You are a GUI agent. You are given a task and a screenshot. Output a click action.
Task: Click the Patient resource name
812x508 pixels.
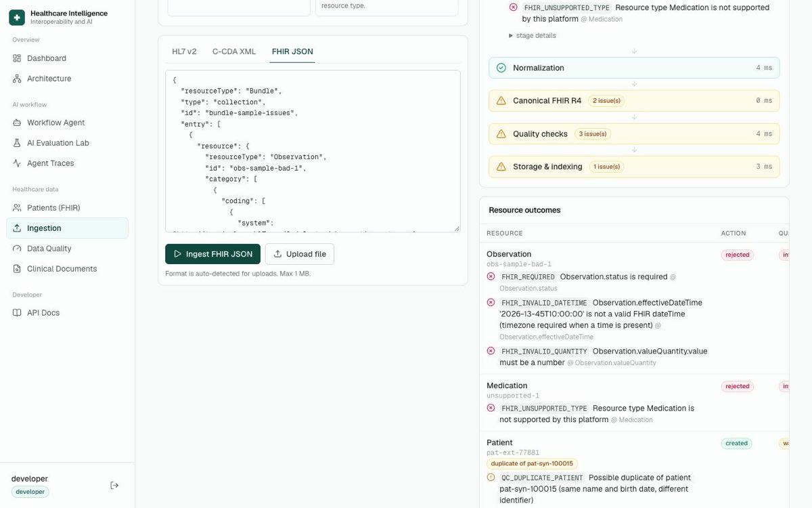pyautogui.click(x=500, y=442)
